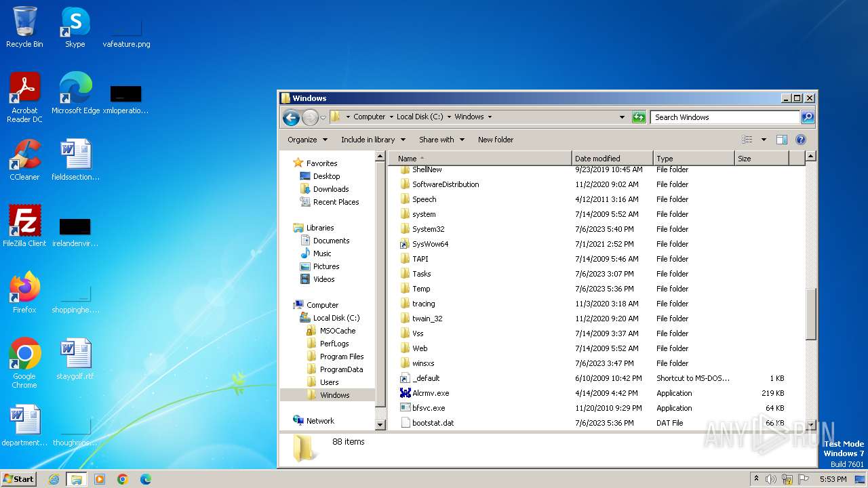Open Windows Media Player from taskbar
Viewport: 868px width, 488px height.
pos(99,479)
